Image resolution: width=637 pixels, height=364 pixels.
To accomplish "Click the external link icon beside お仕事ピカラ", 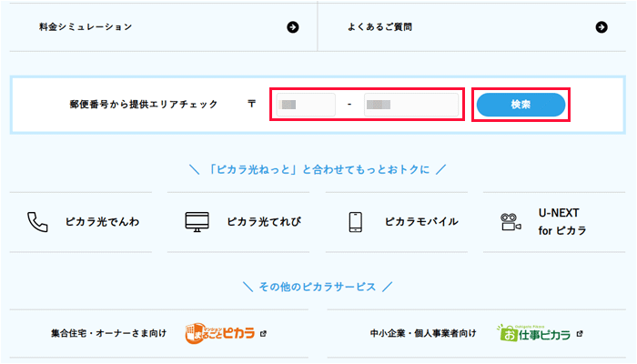I will 580,334.
